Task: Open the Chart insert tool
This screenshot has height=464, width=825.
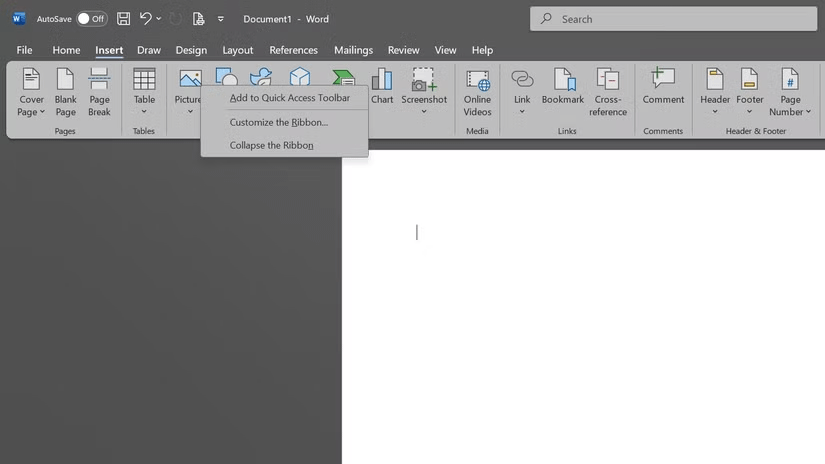Action: click(382, 88)
